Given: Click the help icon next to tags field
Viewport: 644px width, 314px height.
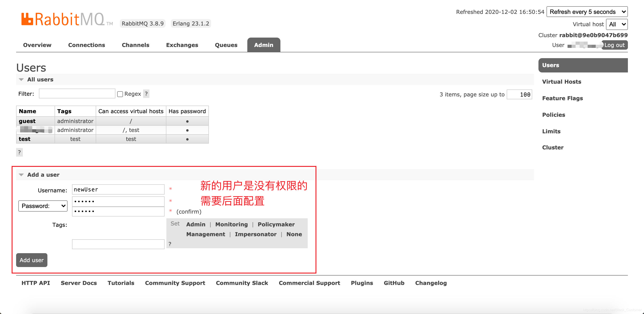Looking at the screenshot, I should (170, 244).
